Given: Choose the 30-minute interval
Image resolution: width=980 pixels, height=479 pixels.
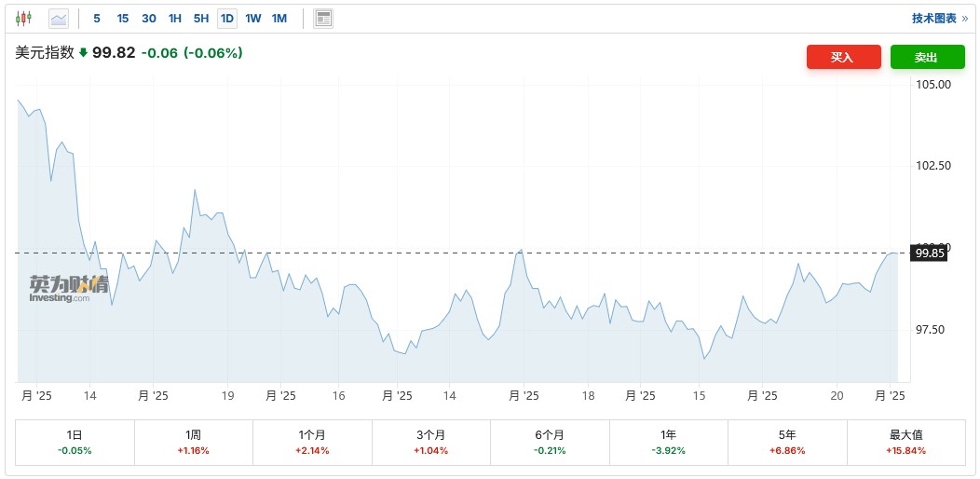Looking at the screenshot, I should (149, 19).
